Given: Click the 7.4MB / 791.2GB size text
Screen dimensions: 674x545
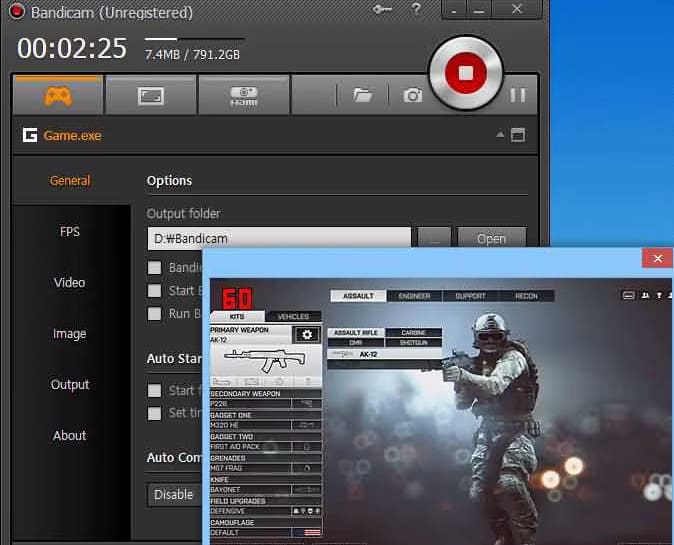Looking at the screenshot, I should [192, 55].
